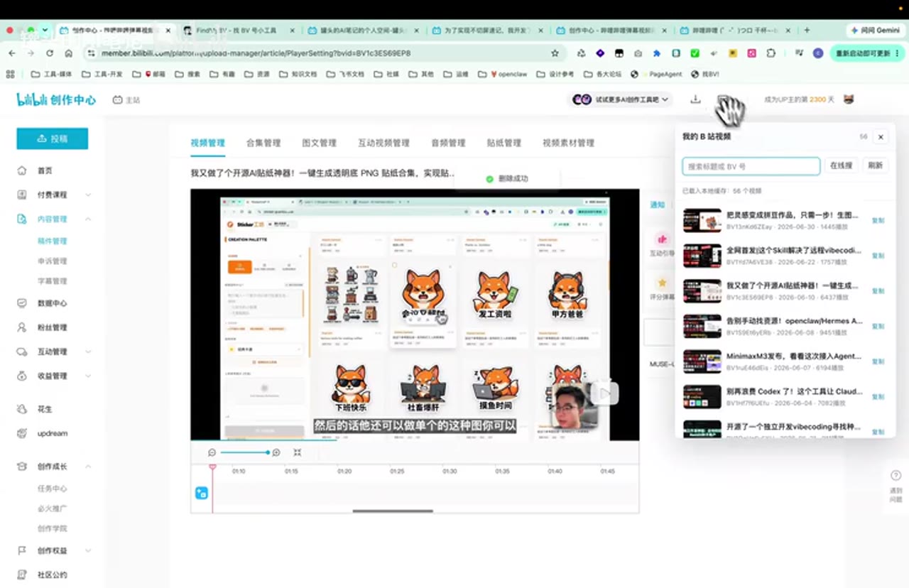Select 稿件管理 in sidebar

point(52,241)
